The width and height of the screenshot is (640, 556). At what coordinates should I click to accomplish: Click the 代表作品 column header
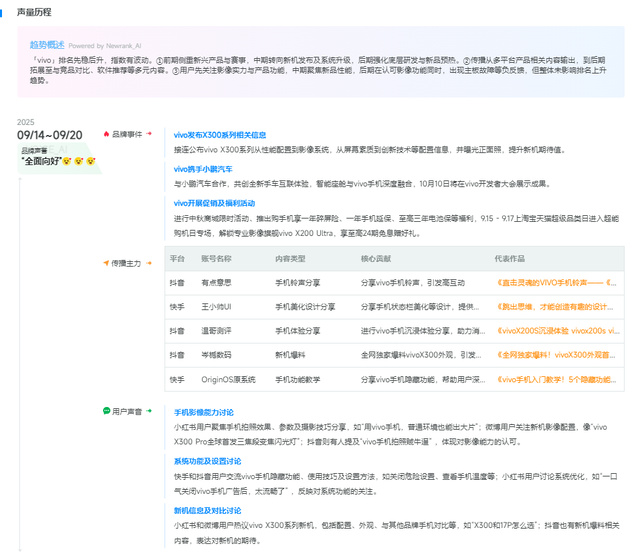[510, 258]
